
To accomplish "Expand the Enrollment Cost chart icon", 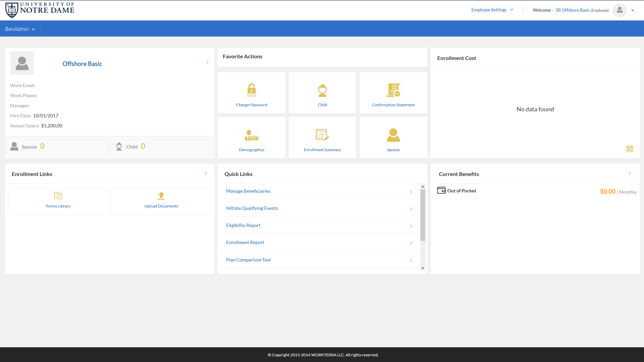I will coord(630,149).
